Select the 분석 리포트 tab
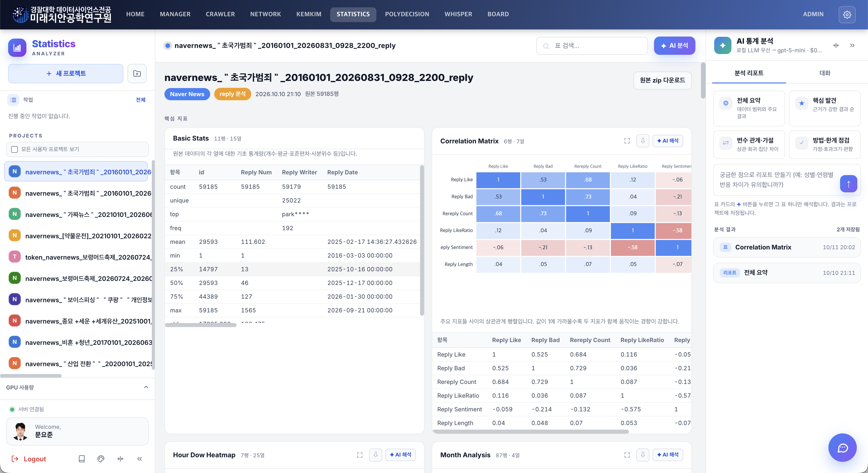Viewport: 868px width, 473px height. click(749, 73)
